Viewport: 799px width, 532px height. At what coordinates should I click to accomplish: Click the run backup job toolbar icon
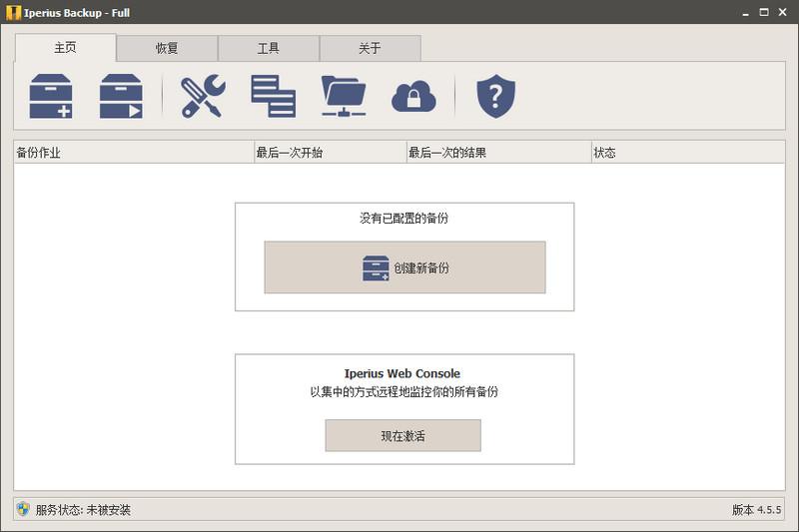(x=121, y=96)
